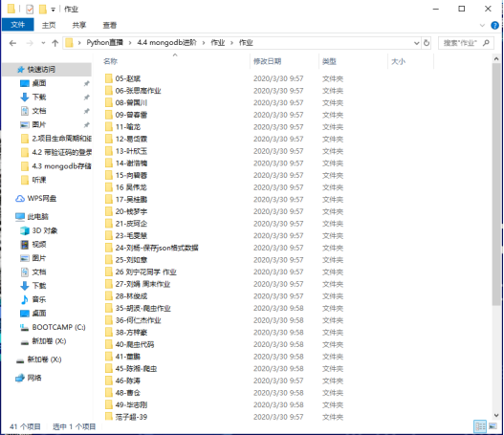Screen dimensions: 504x435
Task: Click the vertical scrollbar down arrow
Action: 496,415
